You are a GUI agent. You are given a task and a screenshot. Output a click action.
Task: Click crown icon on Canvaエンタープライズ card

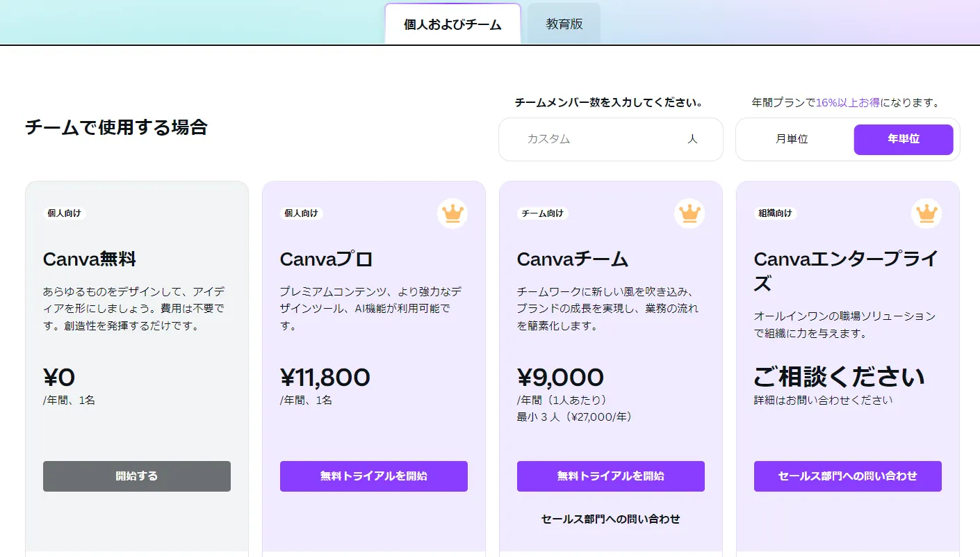(926, 213)
